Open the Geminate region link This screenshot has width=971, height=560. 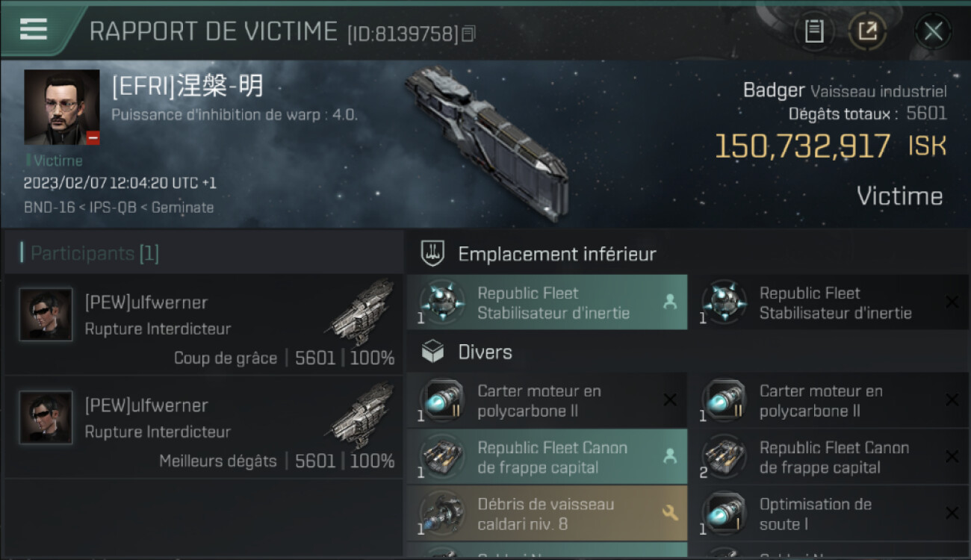(182, 208)
